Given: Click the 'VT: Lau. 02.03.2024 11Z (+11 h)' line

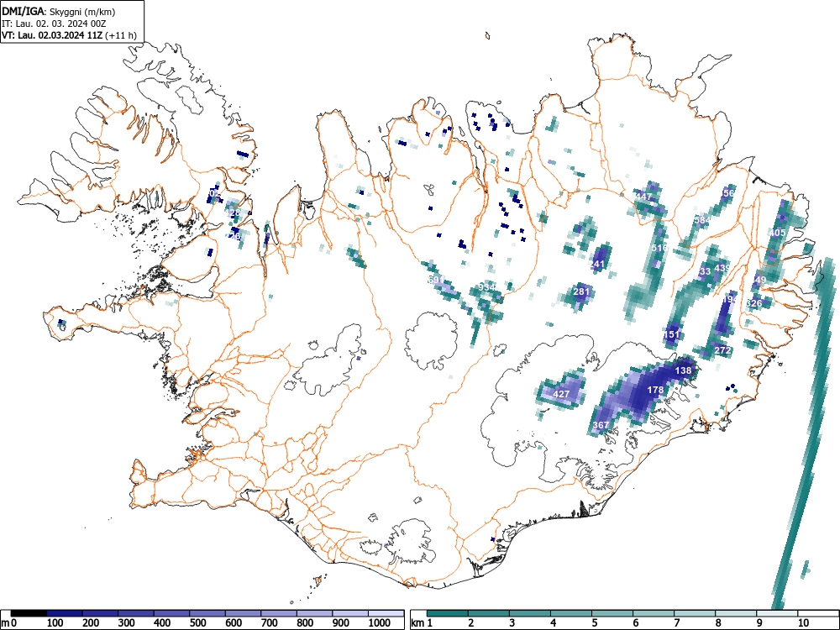Looking at the screenshot, I should [x=69, y=35].
